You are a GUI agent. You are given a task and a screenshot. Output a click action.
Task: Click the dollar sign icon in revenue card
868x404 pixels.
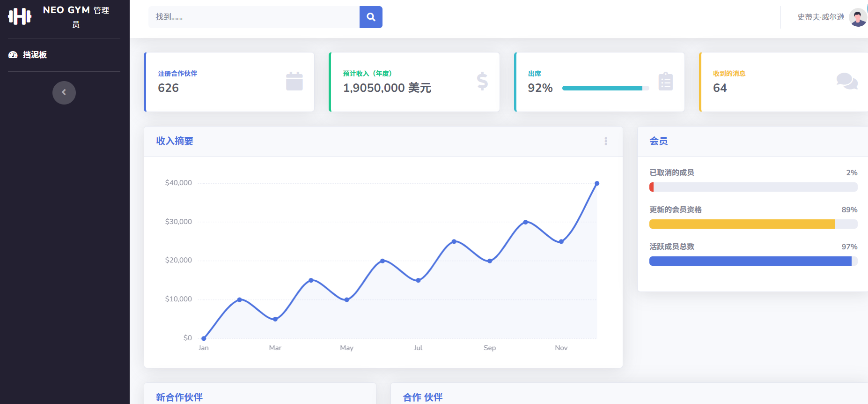pos(482,82)
